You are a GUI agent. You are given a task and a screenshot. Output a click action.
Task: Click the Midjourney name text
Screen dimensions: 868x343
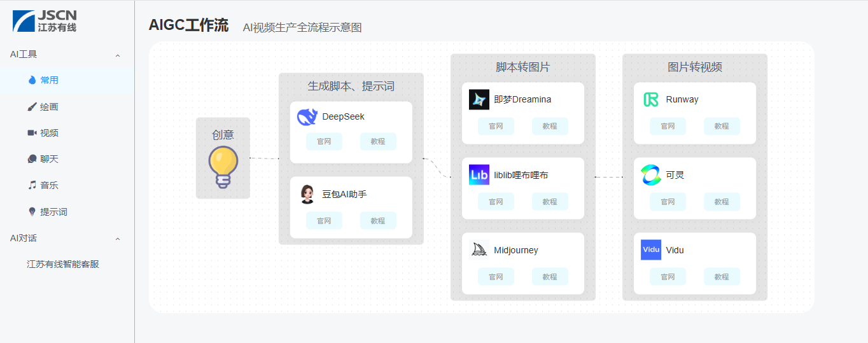(516, 250)
